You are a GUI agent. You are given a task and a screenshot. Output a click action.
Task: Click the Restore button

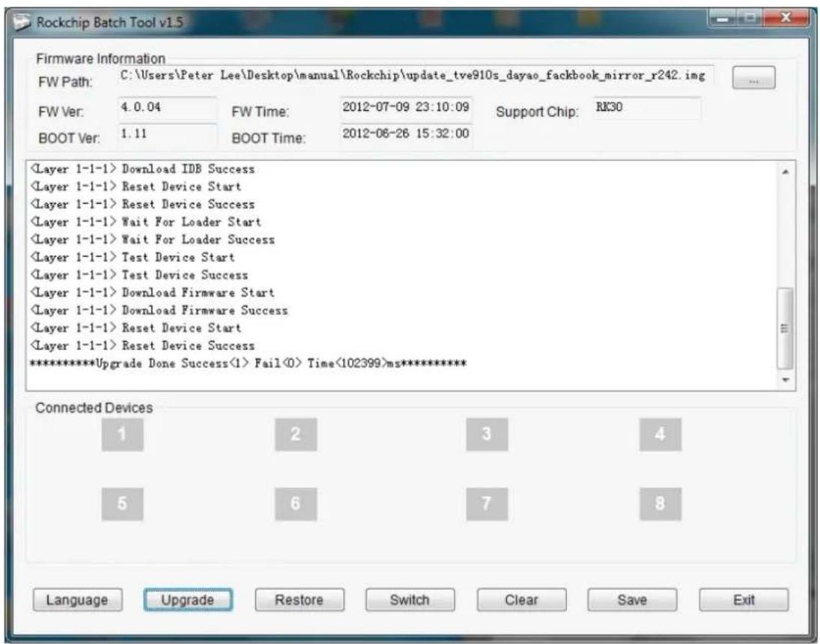[x=299, y=600]
